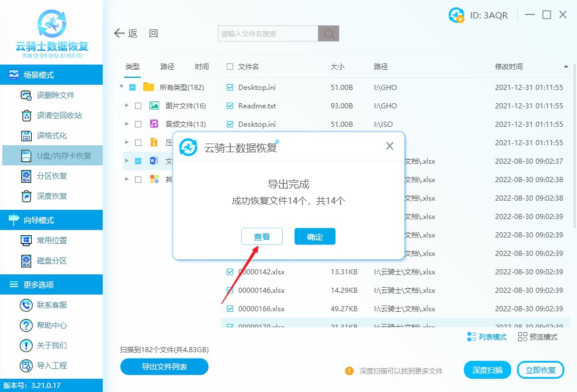Image resolution: width=577 pixels, height=392 pixels.
Task: Expand the compressed files tree node arrow
Action: 127,142
